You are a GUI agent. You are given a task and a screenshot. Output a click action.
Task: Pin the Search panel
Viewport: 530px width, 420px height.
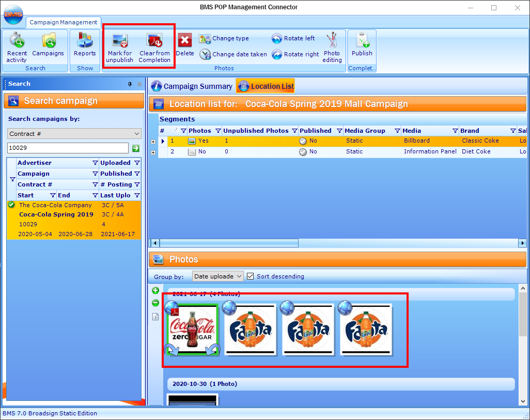[130, 84]
